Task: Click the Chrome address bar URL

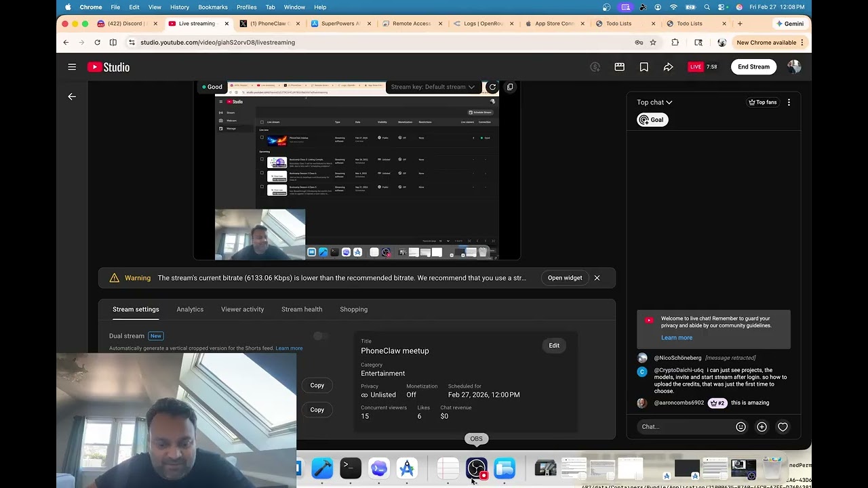Action: 218,42
